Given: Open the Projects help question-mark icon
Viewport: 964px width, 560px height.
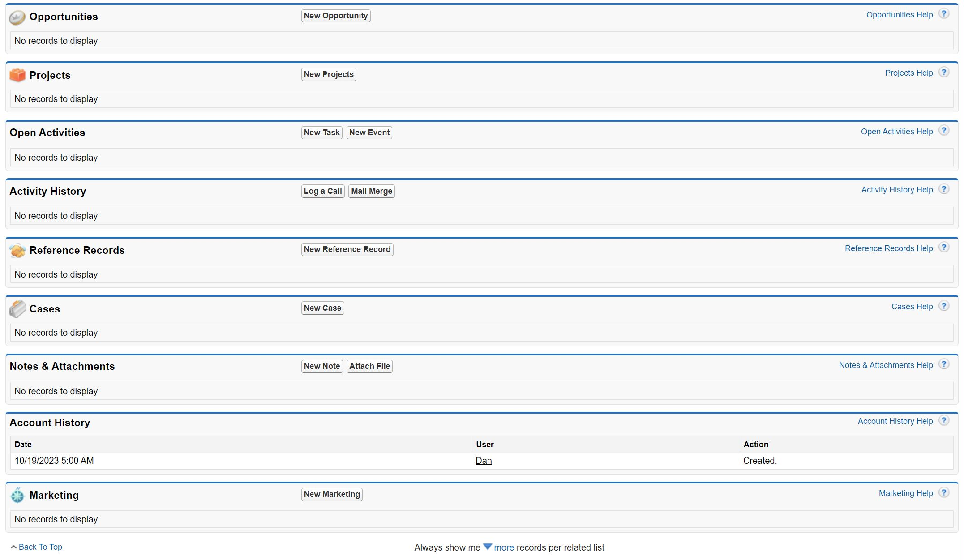Looking at the screenshot, I should (x=944, y=73).
